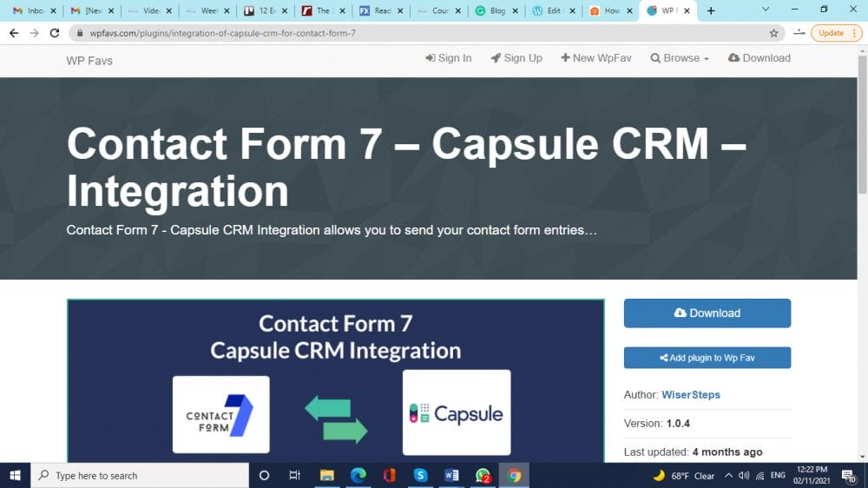Open the WiserSteps author link
This screenshot has height=488, width=868.
pyautogui.click(x=690, y=394)
